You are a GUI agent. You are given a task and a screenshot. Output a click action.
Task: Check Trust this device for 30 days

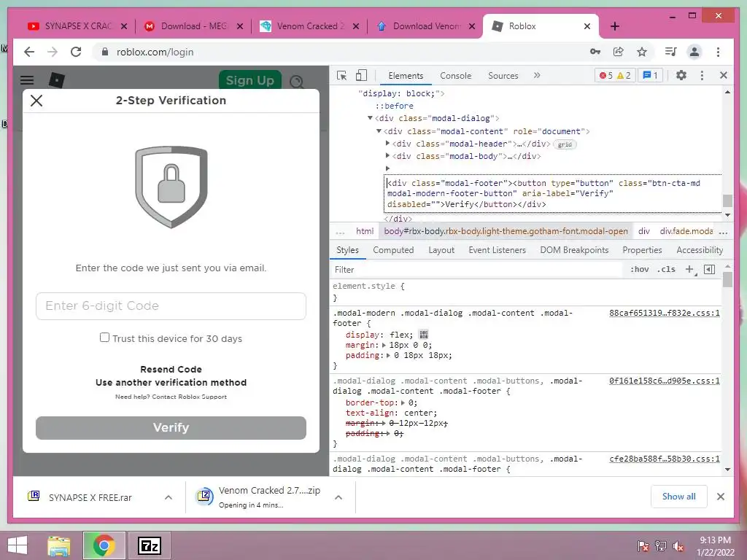(105, 338)
